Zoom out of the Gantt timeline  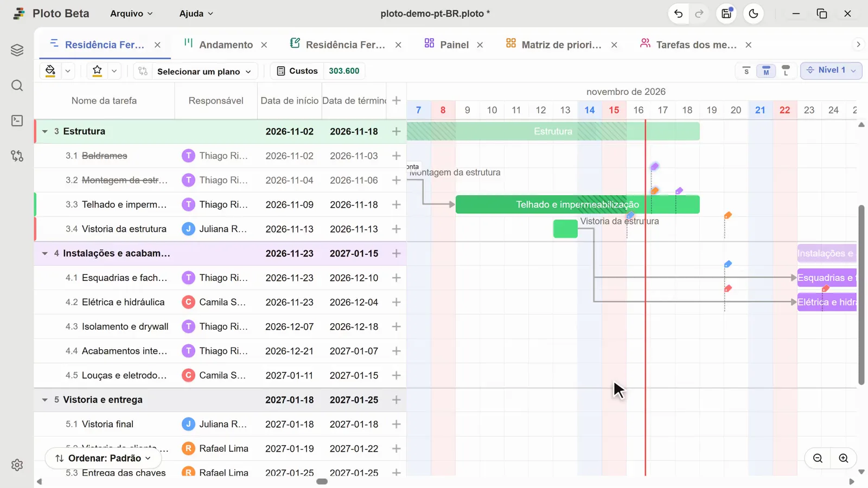pyautogui.click(x=818, y=458)
